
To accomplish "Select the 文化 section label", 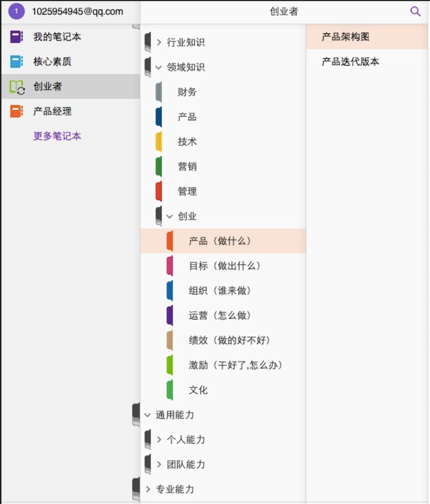I will 198,390.
